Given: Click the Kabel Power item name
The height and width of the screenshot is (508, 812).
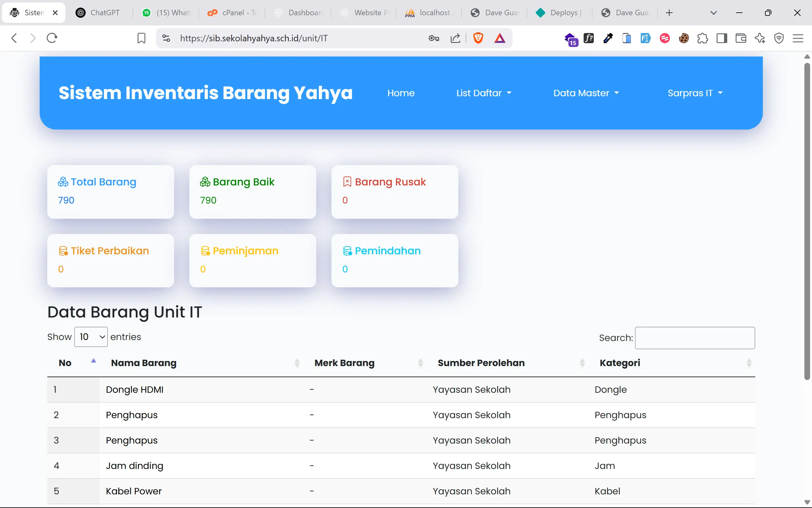Looking at the screenshot, I should (x=134, y=491).
